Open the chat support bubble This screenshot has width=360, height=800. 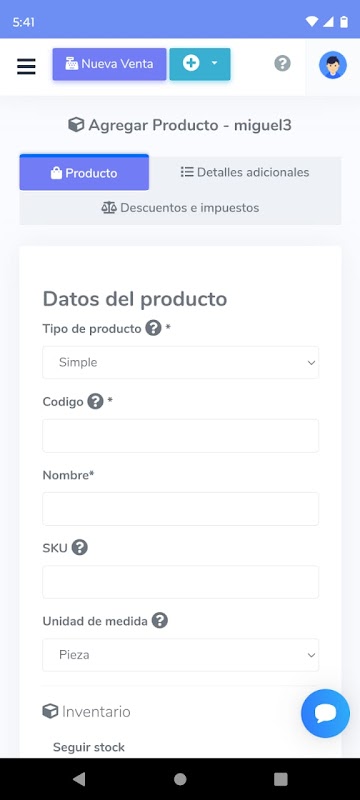click(x=325, y=713)
